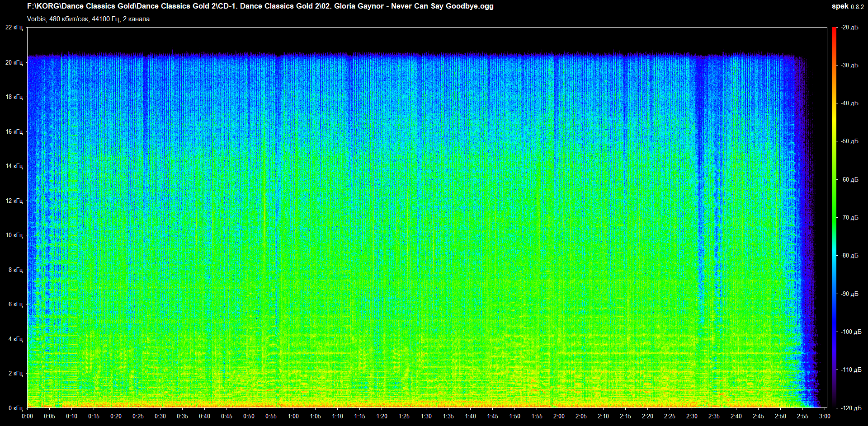Click the spek 0.8.2 logo text
The height and width of the screenshot is (426, 868).
point(847,6)
